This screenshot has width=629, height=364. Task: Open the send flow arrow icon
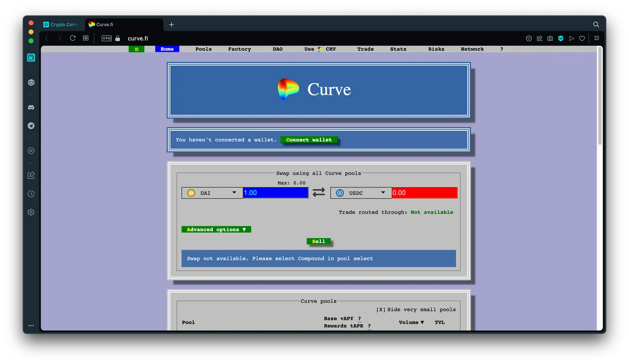[572, 38]
